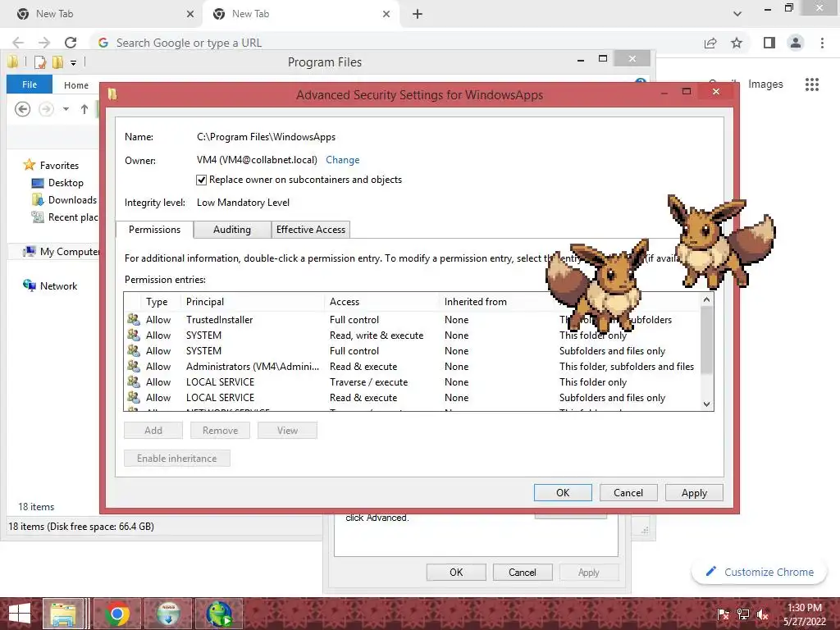The width and height of the screenshot is (840, 630).
Task: Open the Google Images link
Action: point(765,84)
